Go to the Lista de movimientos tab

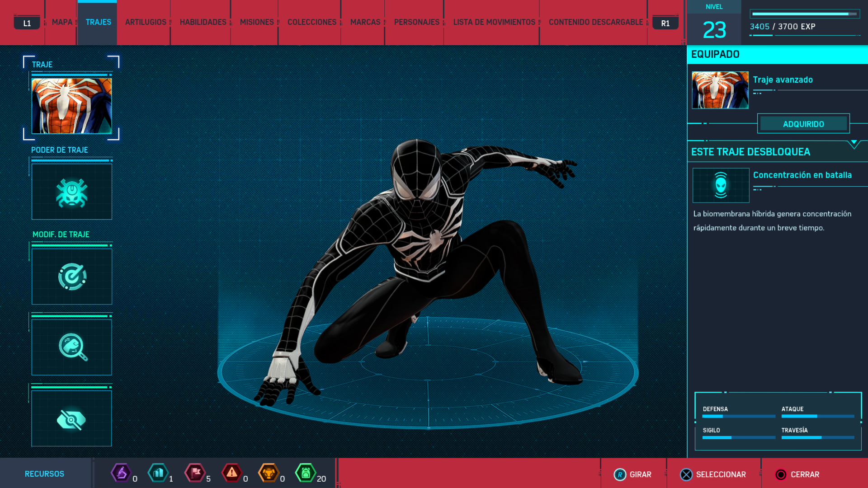(494, 22)
